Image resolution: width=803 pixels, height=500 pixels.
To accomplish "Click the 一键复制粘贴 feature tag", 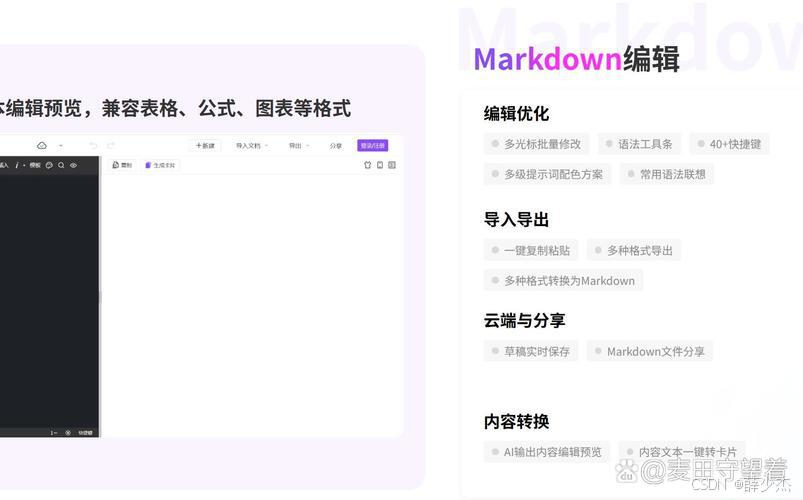I will click(x=531, y=250).
